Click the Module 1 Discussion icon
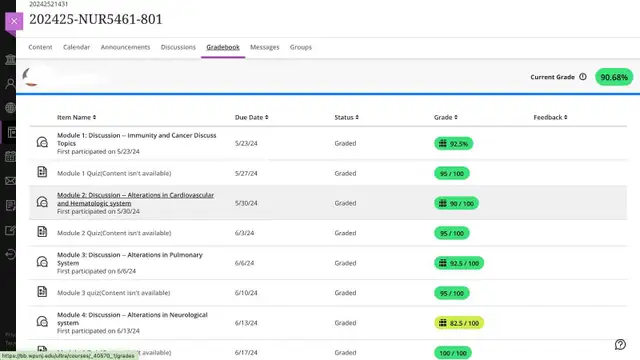This screenshot has height=360, width=640. point(42,142)
